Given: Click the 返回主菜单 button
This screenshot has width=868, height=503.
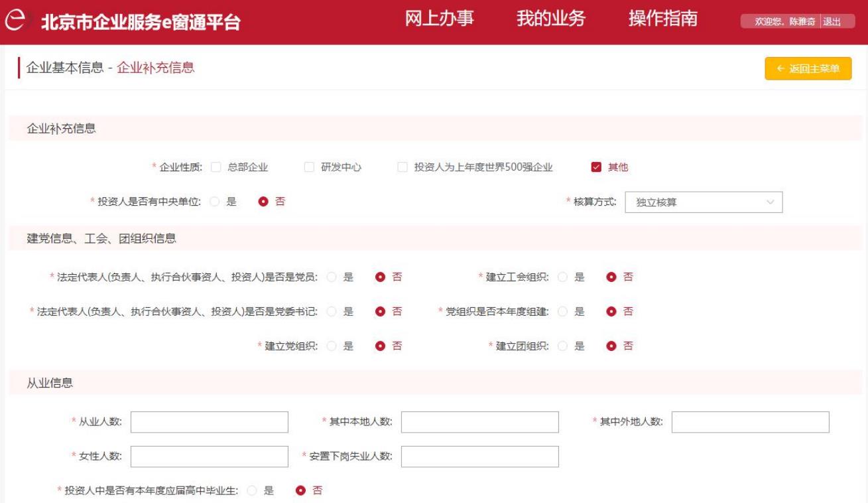Looking at the screenshot, I should [808, 68].
